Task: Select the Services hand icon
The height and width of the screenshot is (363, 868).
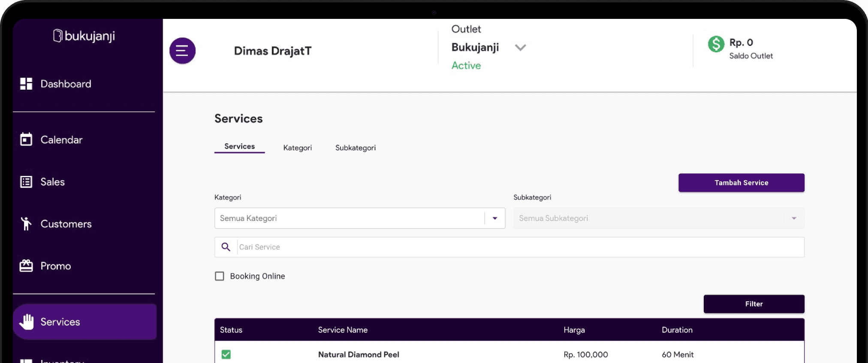Action: (27, 321)
